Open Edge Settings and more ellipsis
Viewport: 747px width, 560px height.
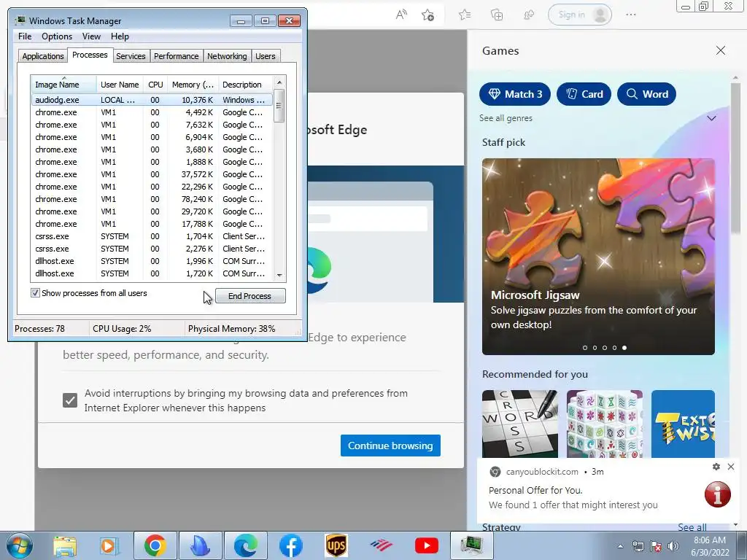pos(631,15)
